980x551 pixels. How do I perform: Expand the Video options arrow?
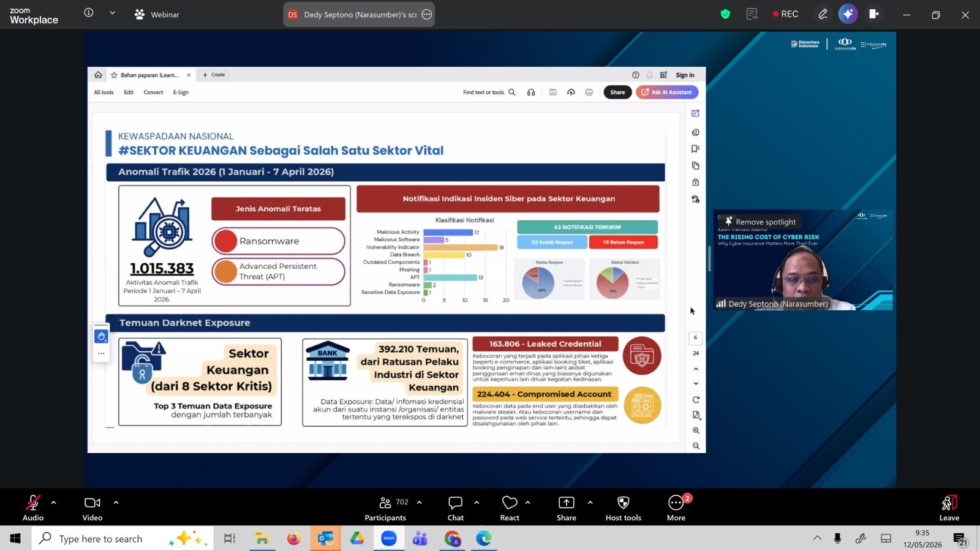(116, 503)
